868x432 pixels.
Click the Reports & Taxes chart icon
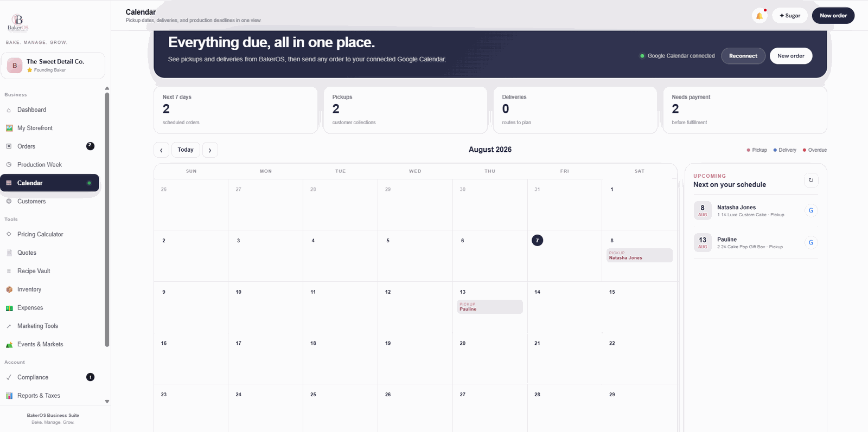tap(9, 396)
